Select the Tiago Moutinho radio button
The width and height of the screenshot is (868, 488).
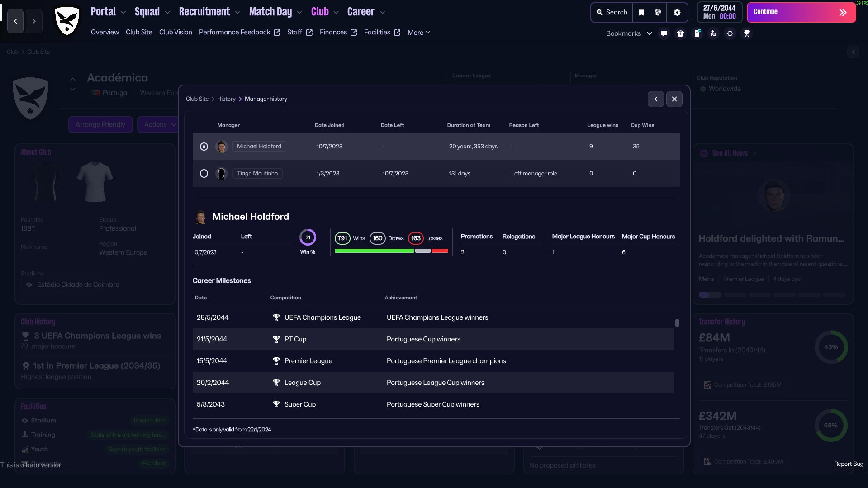tap(204, 174)
